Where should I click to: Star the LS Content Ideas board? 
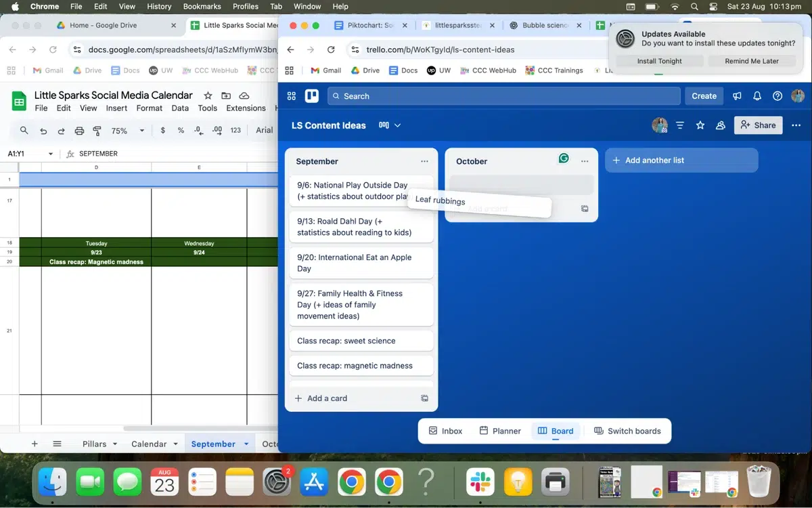700,125
